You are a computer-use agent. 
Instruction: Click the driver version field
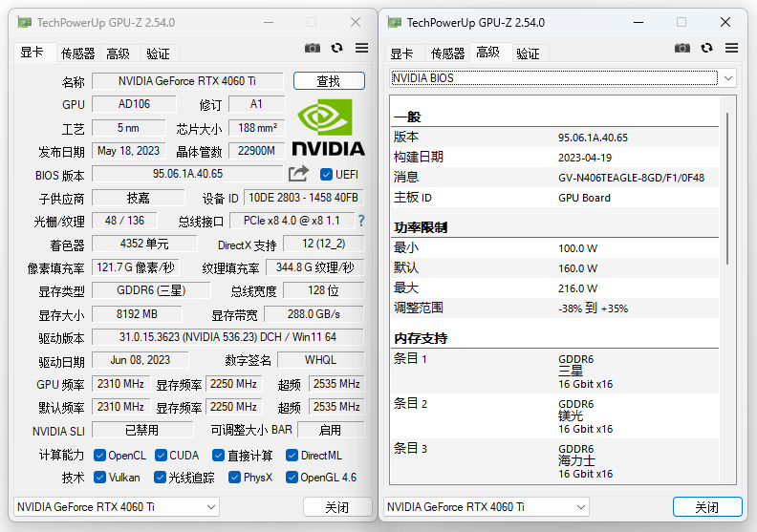point(227,336)
